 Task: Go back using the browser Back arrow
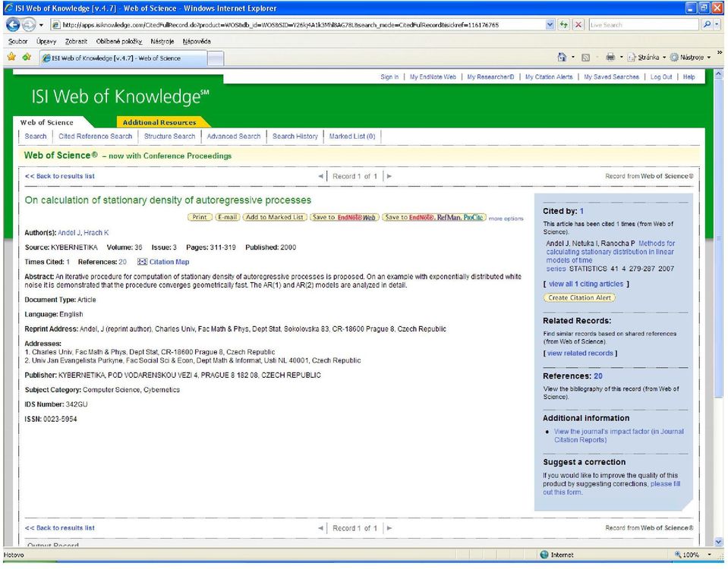point(13,24)
